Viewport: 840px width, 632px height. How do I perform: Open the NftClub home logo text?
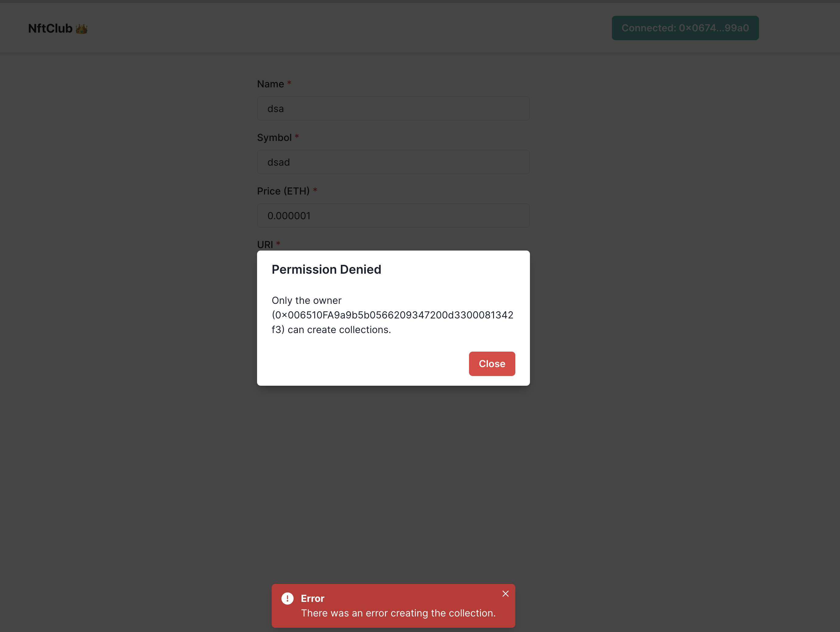(x=50, y=29)
